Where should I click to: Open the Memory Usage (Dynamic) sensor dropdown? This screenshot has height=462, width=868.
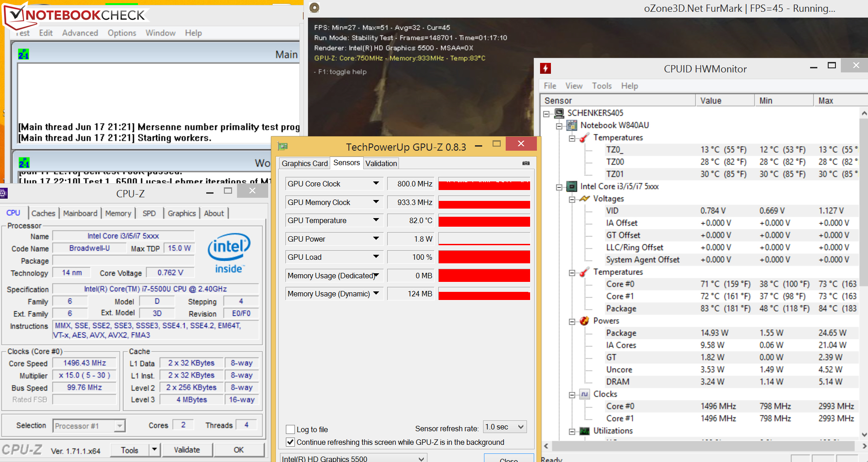[376, 294]
